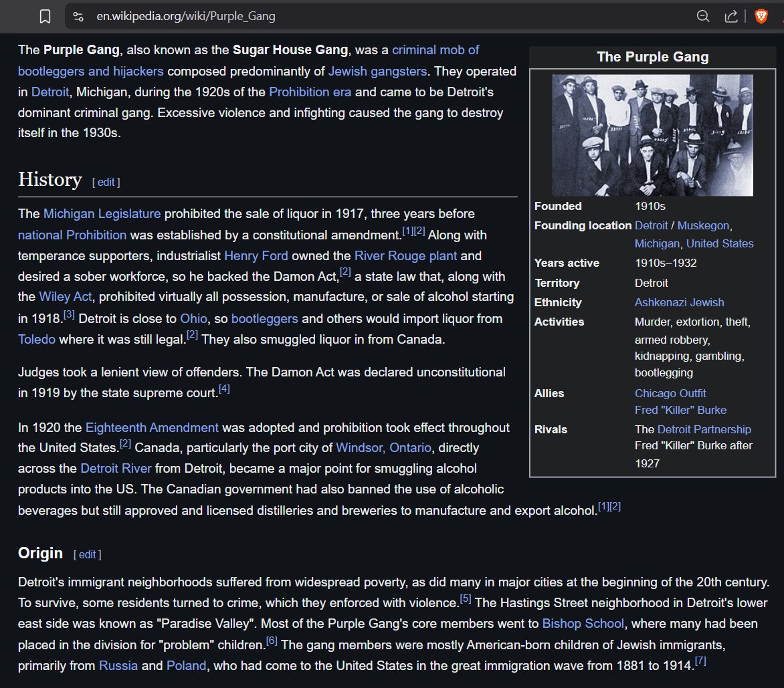This screenshot has width=784, height=688.
Task: Follow the 'national Prohibition' link
Action: pyautogui.click(x=72, y=235)
